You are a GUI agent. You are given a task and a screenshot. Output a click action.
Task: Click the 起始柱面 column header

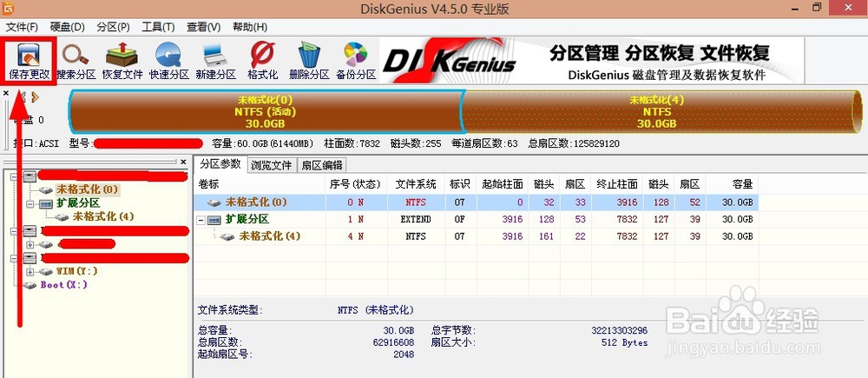[502, 184]
